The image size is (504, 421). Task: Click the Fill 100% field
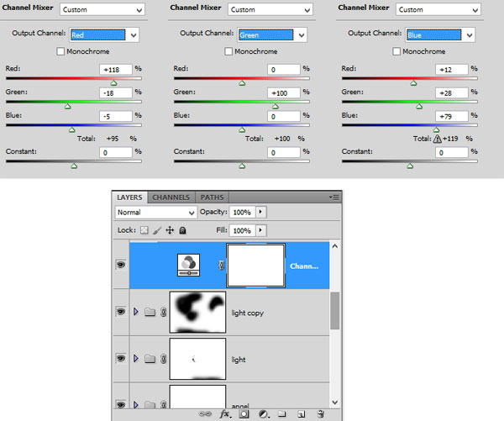click(242, 230)
